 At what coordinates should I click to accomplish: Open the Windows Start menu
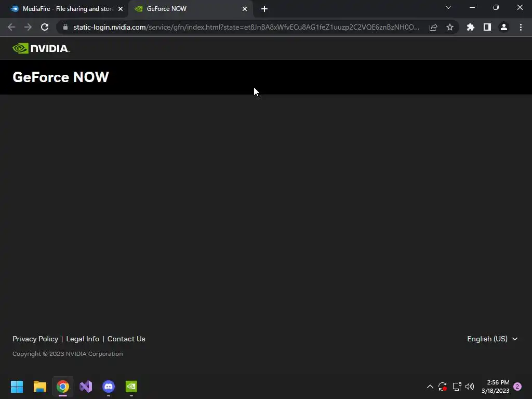click(x=17, y=387)
